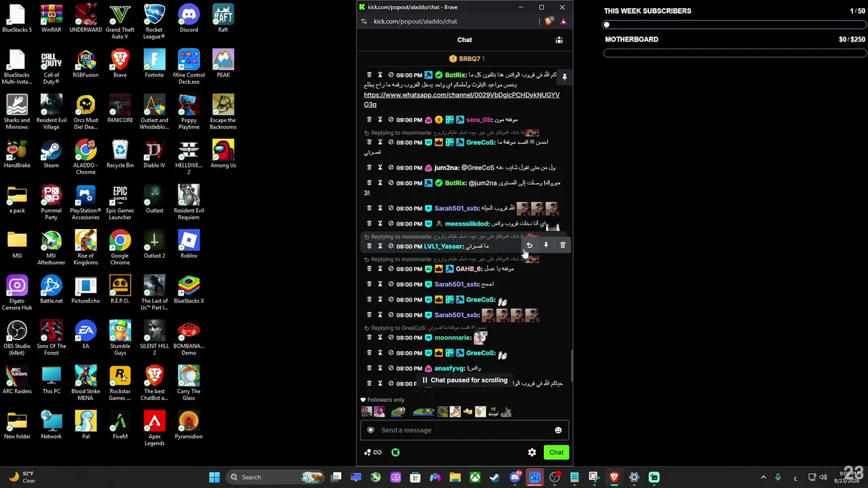Click the infinity points icon

click(x=378, y=452)
